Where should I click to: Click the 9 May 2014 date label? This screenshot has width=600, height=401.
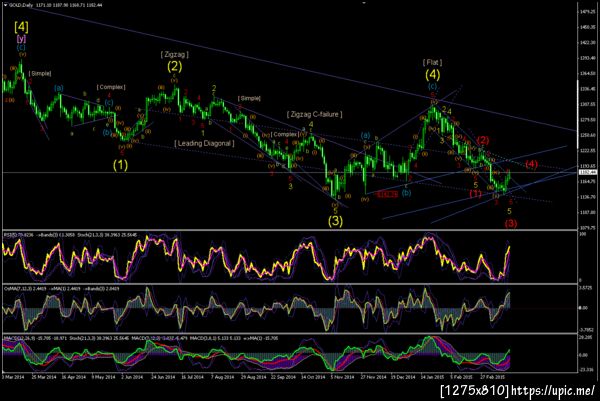(x=103, y=377)
